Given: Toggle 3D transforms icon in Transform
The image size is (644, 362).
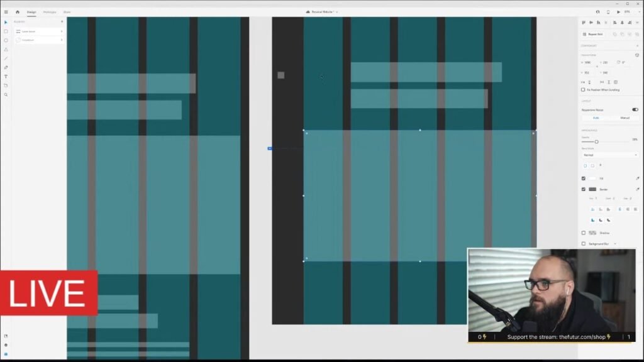Looking at the screenshot, I should coord(637,55).
